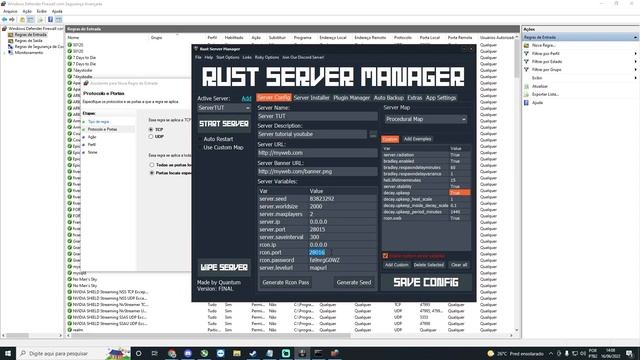Expand Filtrar por Grupo submenu arrow
640x360 pixels.
(x=635, y=70)
